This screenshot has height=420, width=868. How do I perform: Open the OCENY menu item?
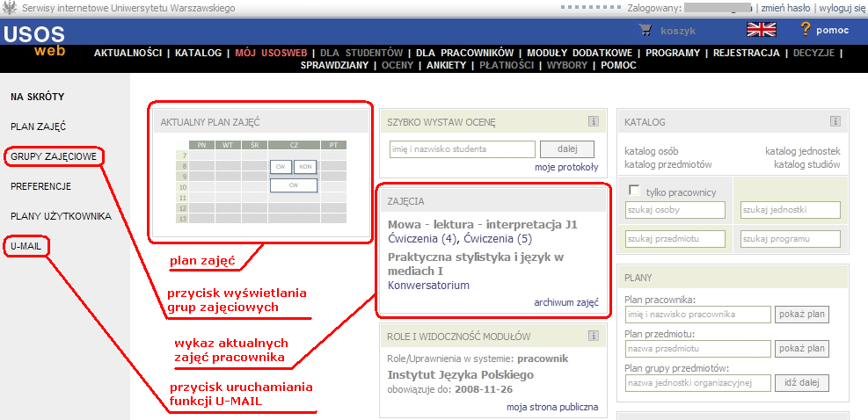[x=398, y=65]
